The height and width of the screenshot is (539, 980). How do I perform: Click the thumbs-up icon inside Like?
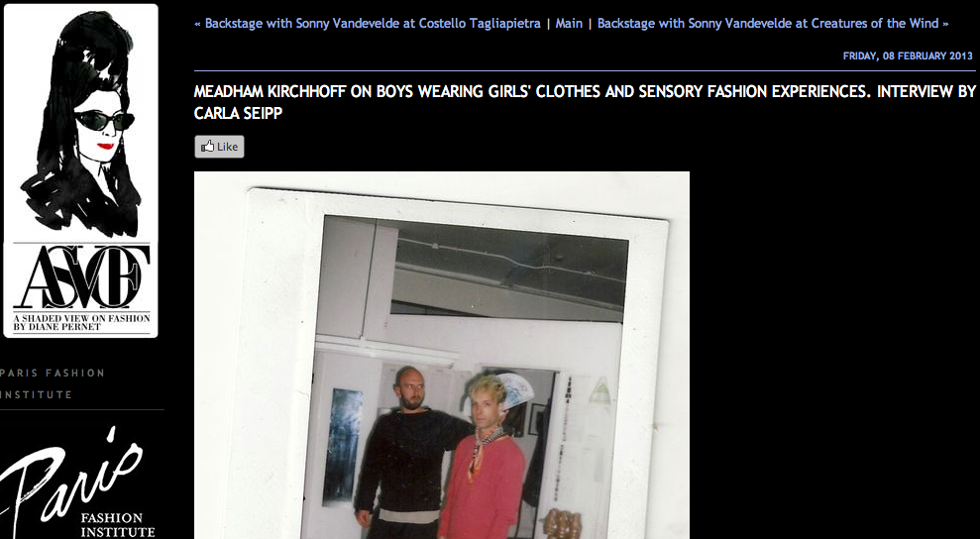(x=207, y=146)
